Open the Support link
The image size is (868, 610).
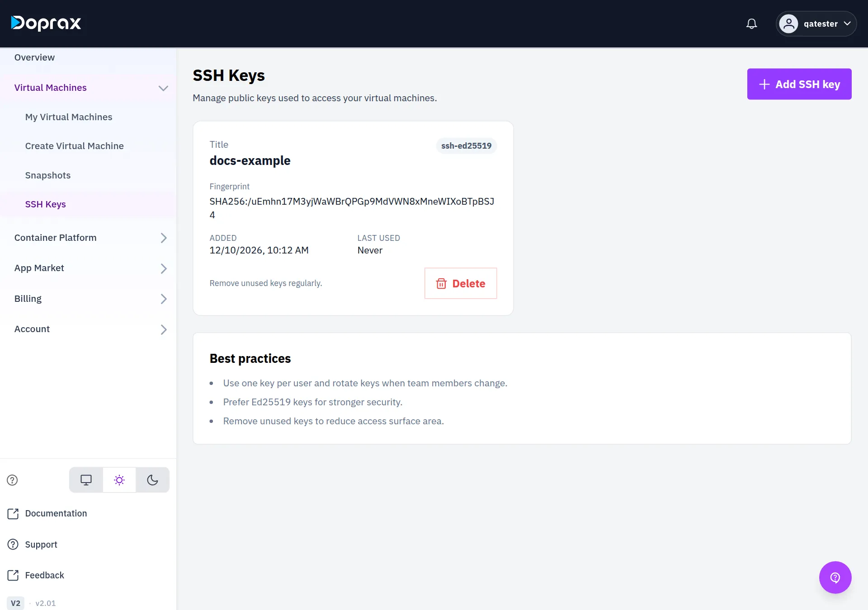[x=41, y=544]
